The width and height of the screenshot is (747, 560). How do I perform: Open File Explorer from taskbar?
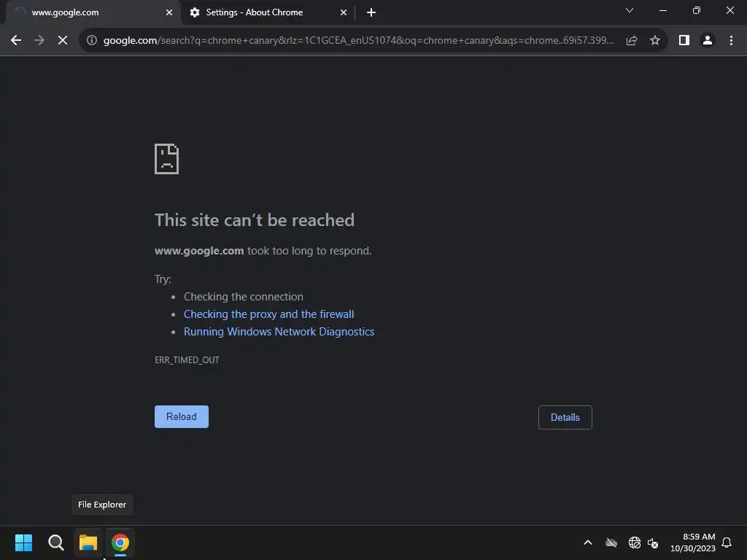[x=88, y=542]
